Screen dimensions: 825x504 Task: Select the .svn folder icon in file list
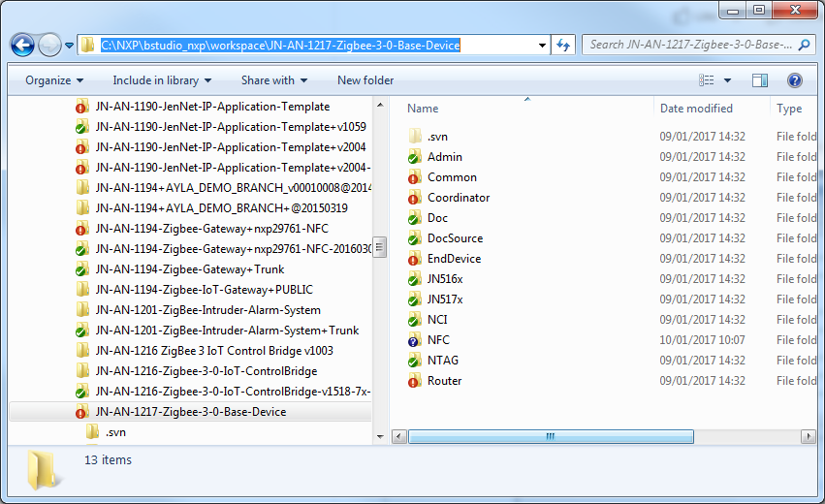tap(415, 137)
